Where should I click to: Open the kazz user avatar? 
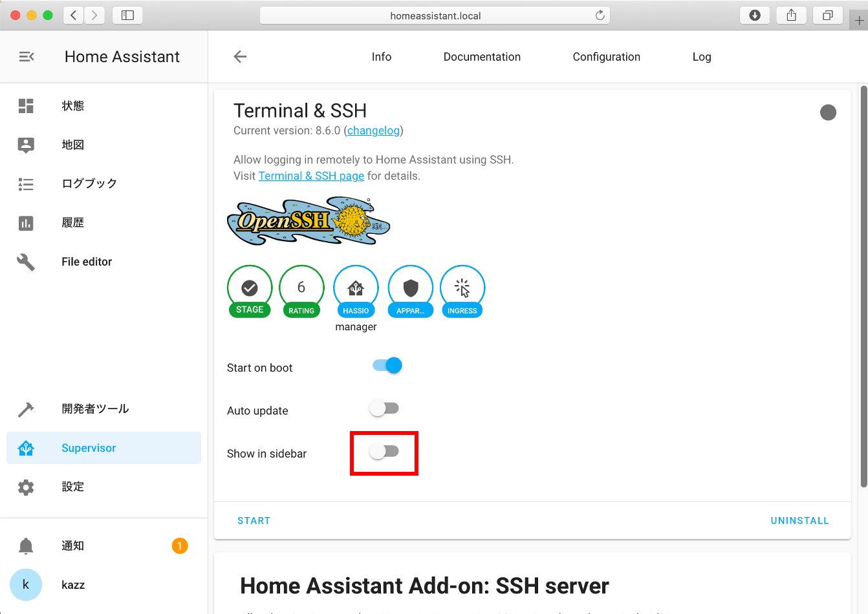26,585
